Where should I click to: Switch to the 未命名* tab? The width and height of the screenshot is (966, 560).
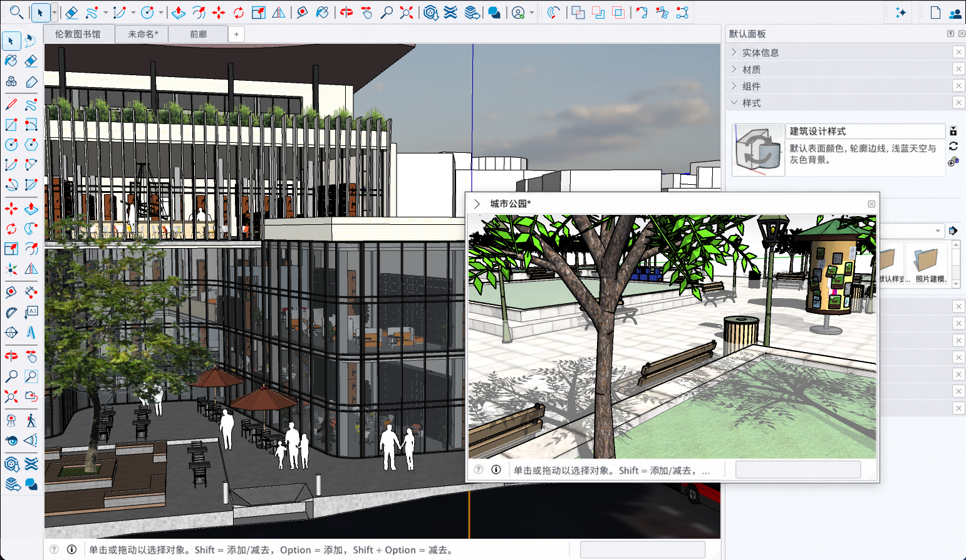pos(143,34)
